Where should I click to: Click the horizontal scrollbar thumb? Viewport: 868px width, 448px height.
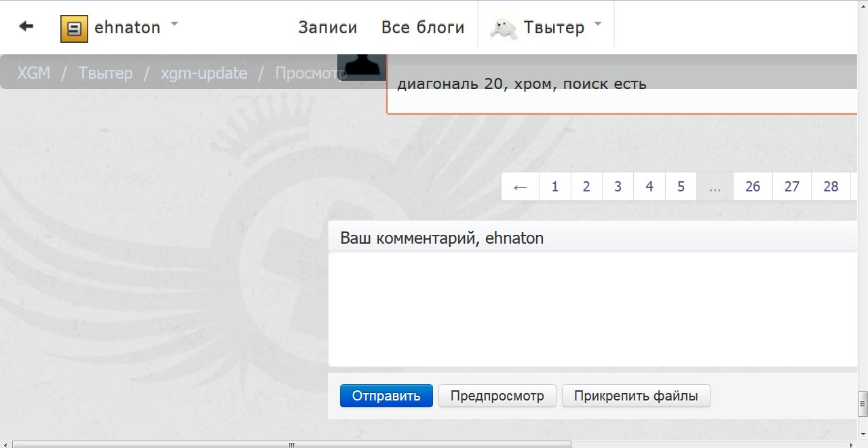[292, 445]
